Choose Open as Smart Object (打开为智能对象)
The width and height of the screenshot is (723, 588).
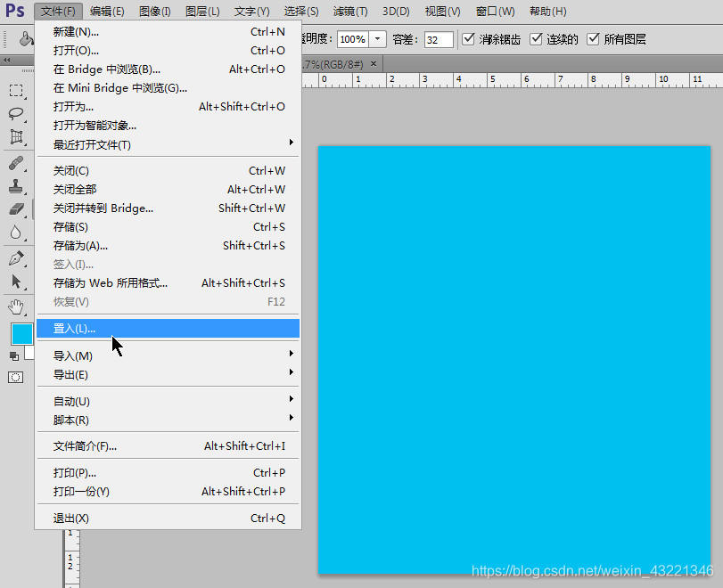pos(168,126)
